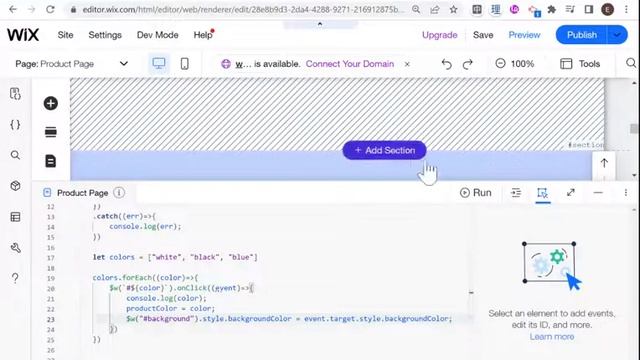Open browser extensions puzzle icon
Viewport: 640px width, 360px height.
pos(552,9)
